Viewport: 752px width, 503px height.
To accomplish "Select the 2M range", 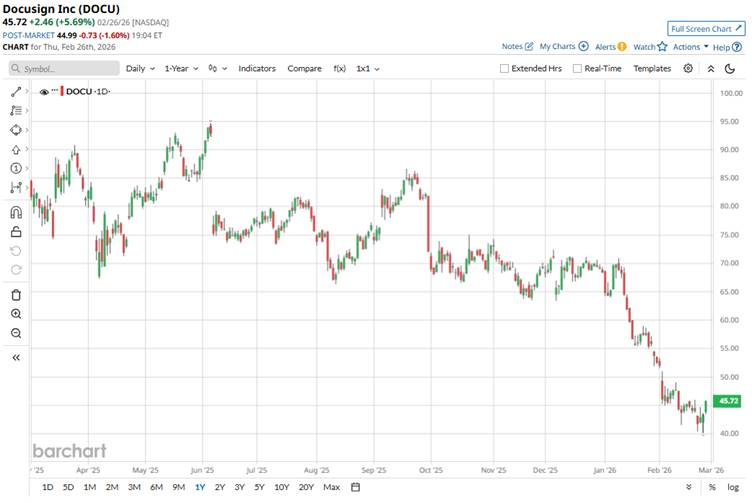I will click(112, 487).
